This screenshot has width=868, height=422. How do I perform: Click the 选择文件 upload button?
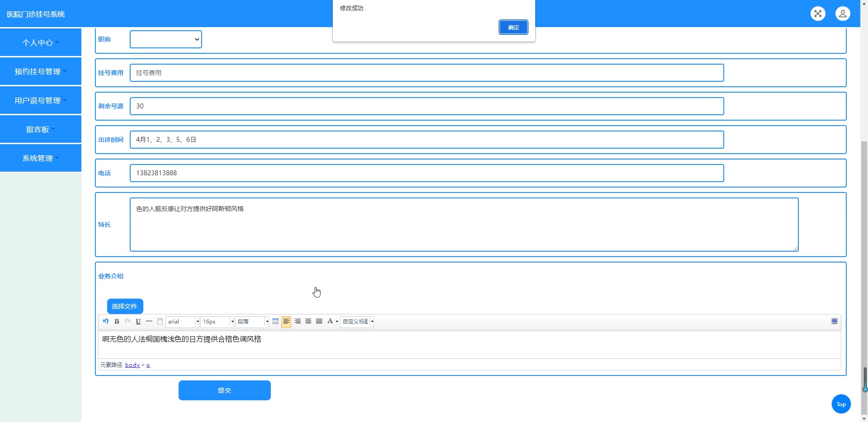(x=125, y=306)
